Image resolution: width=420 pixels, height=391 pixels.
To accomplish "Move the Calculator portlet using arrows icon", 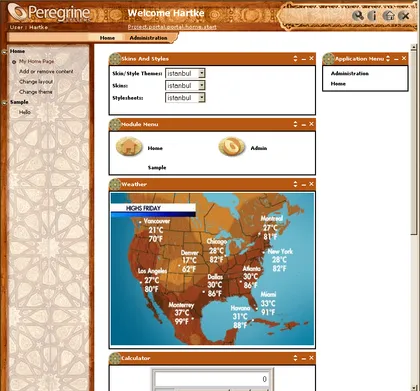I will pos(295,358).
